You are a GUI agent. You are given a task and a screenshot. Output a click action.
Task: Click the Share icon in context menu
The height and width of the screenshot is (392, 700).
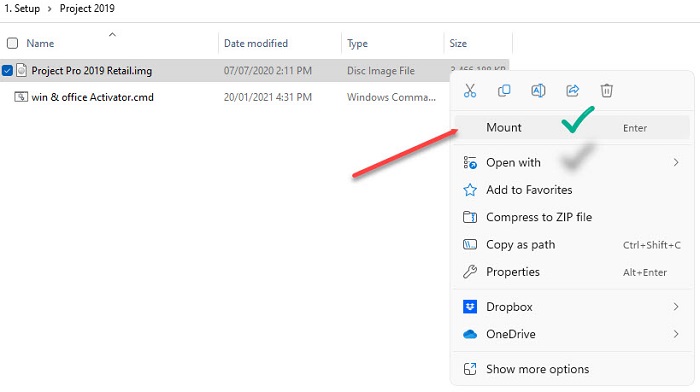(x=572, y=91)
